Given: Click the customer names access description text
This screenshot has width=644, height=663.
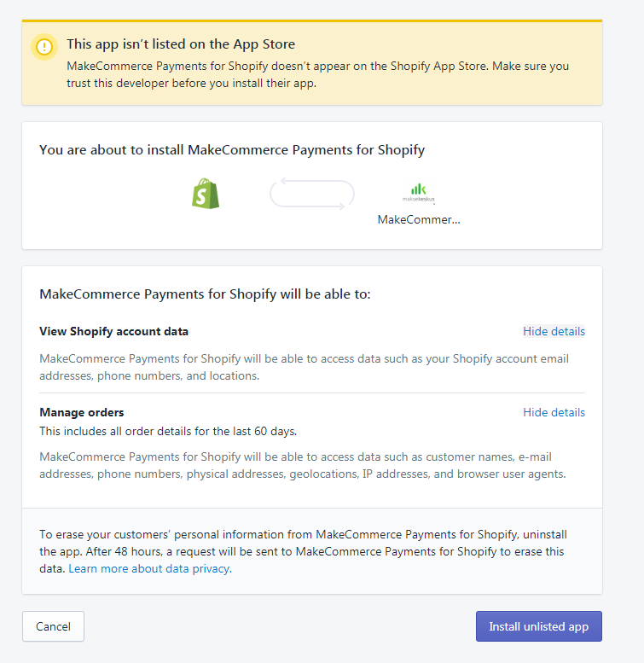Looking at the screenshot, I should [x=303, y=466].
